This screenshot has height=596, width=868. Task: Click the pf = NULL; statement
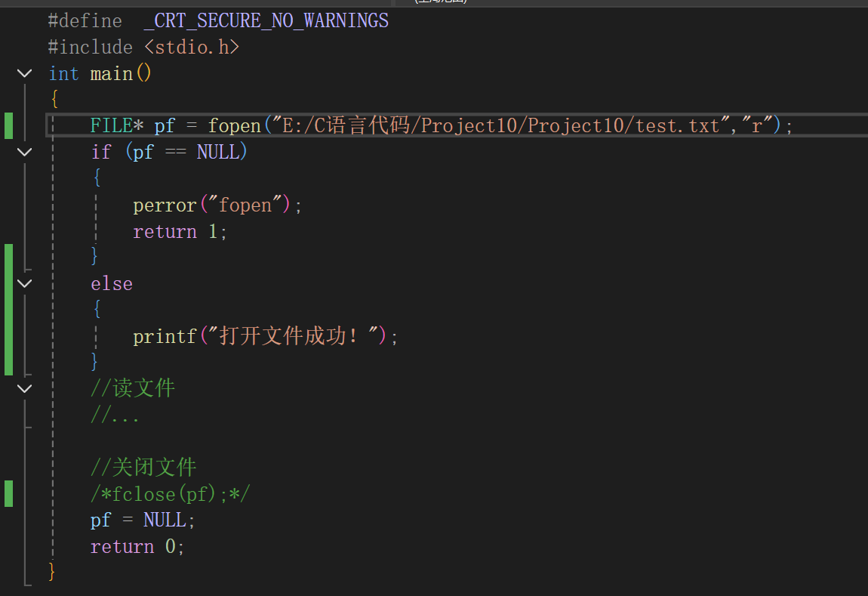point(143,520)
